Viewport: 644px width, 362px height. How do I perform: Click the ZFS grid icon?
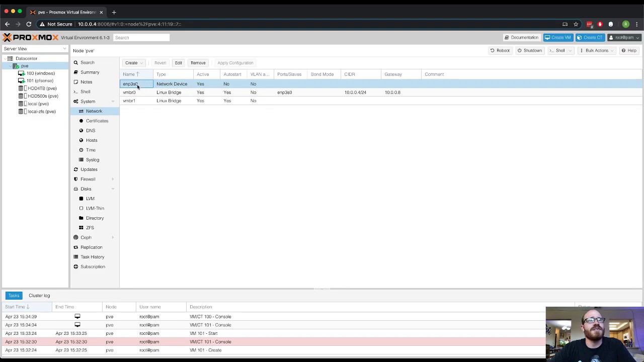(81, 228)
